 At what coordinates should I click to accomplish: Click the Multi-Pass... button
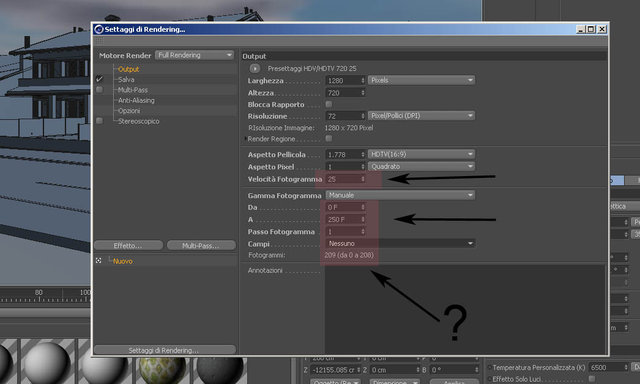[201, 245]
